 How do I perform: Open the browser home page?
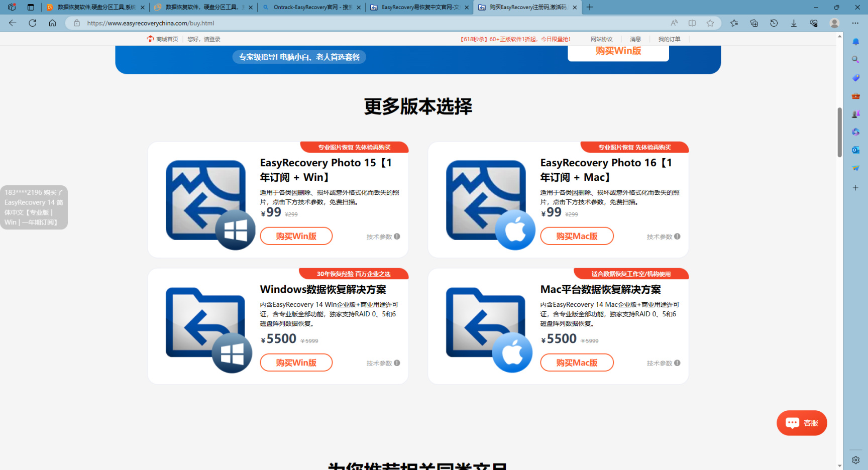pyautogui.click(x=52, y=23)
